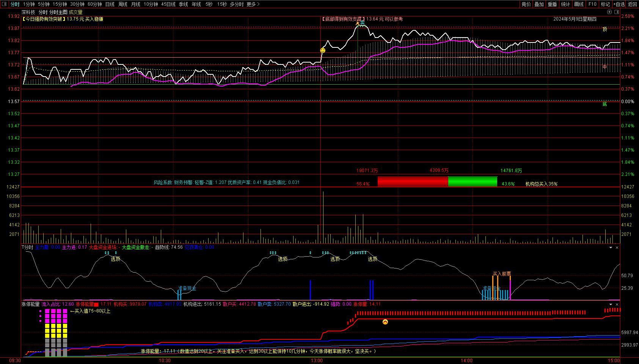Open the 月线 monthly chart

[x=136, y=4]
